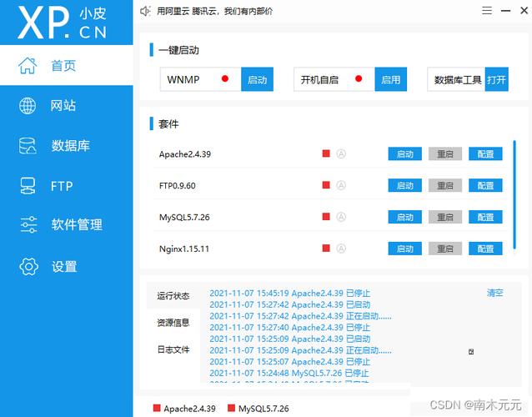This screenshot has height=417, width=532.
Task: Select log line 15:25:07 Apache2.4.39 已停止
Action: [x=289, y=361]
